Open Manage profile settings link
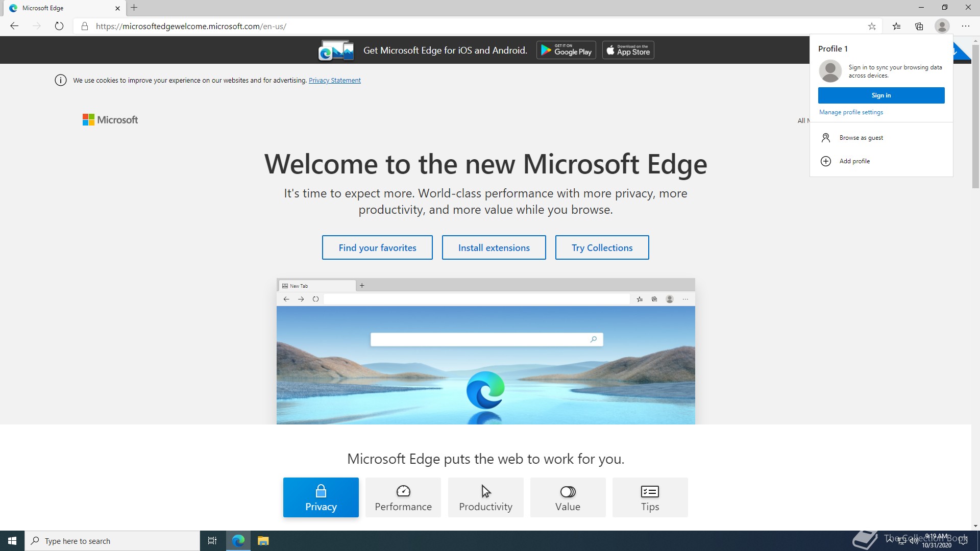 click(x=851, y=112)
